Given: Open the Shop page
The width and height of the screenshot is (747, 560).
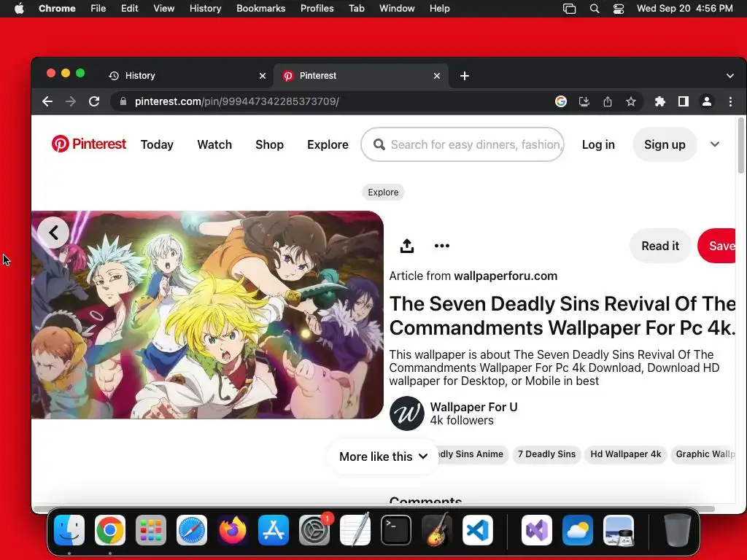Looking at the screenshot, I should pyautogui.click(x=269, y=144).
